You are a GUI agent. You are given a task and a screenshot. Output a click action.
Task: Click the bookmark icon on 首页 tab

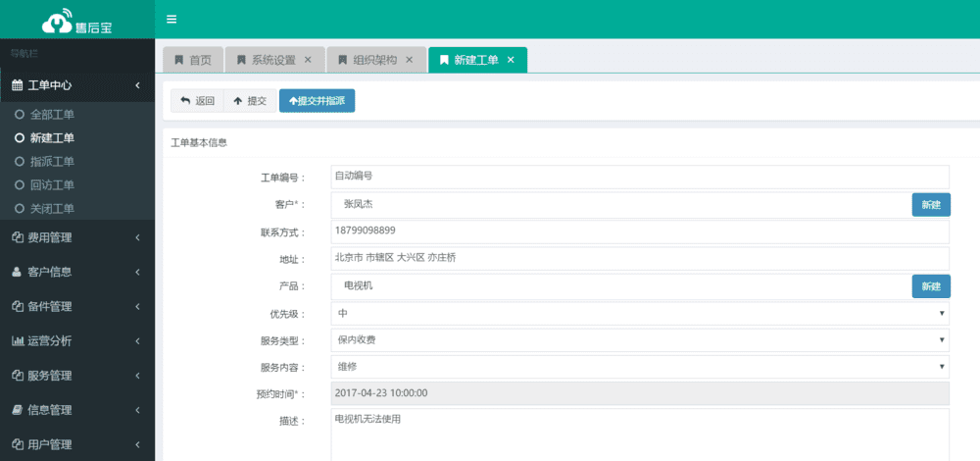(x=178, y=60)
